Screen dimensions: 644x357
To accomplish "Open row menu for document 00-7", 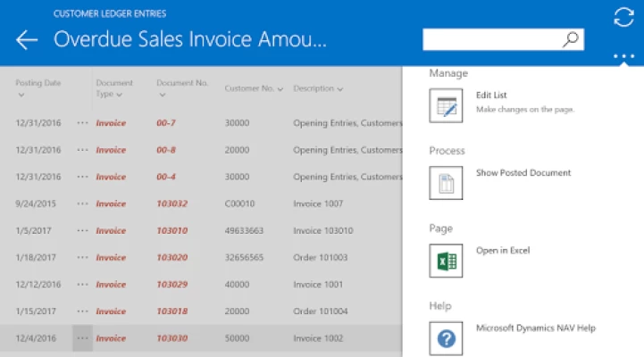I will (82, 122).
